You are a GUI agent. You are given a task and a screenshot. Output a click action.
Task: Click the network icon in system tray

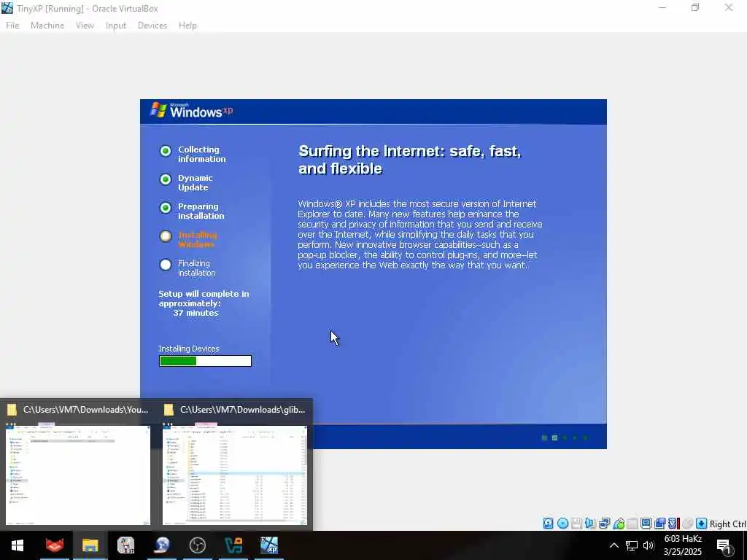632,545
